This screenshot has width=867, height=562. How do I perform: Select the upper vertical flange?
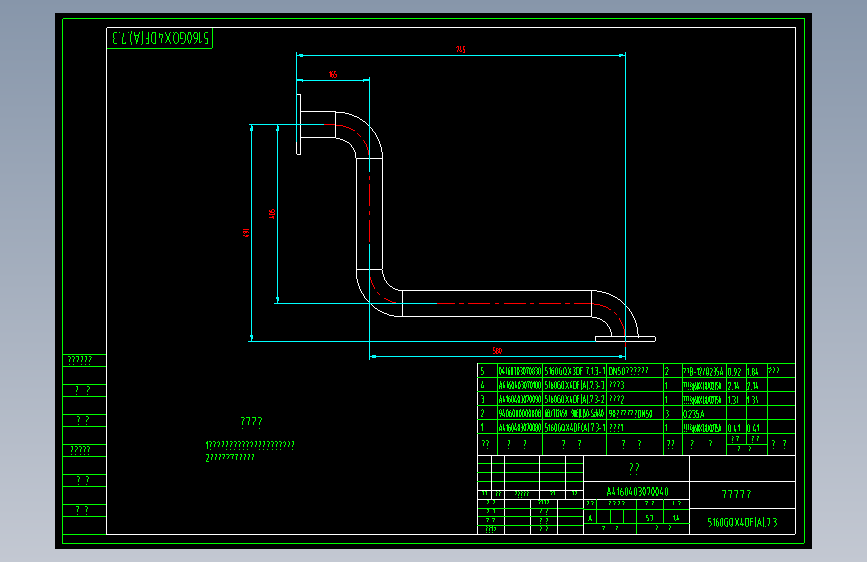pos(299,124)
